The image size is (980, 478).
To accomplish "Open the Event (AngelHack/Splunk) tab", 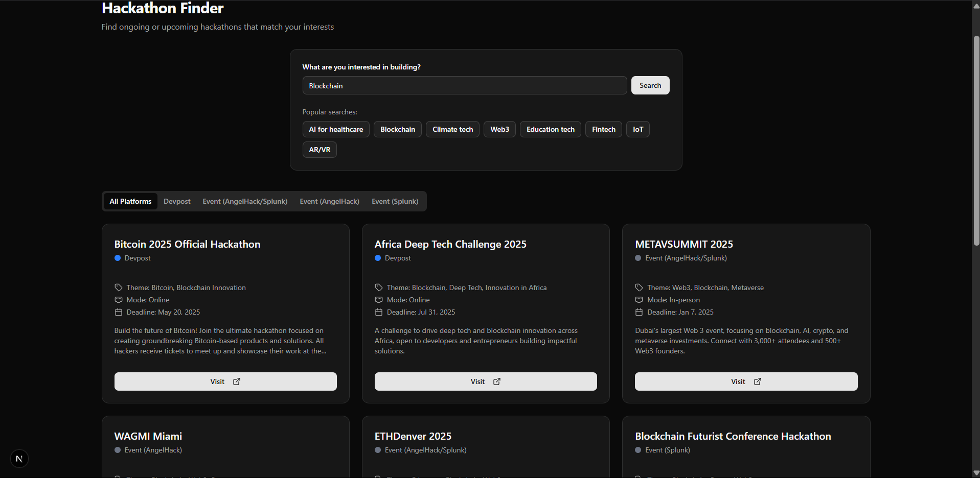I will point(245,201).
